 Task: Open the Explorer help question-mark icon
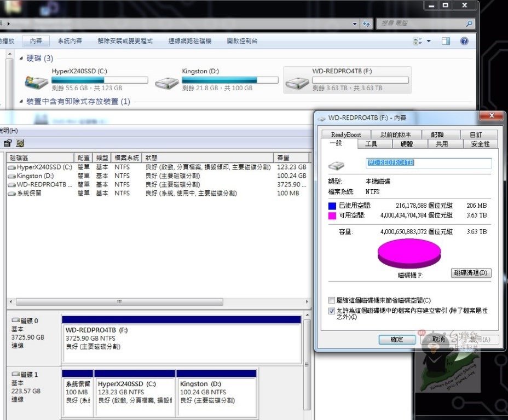[x=464, y=41]
